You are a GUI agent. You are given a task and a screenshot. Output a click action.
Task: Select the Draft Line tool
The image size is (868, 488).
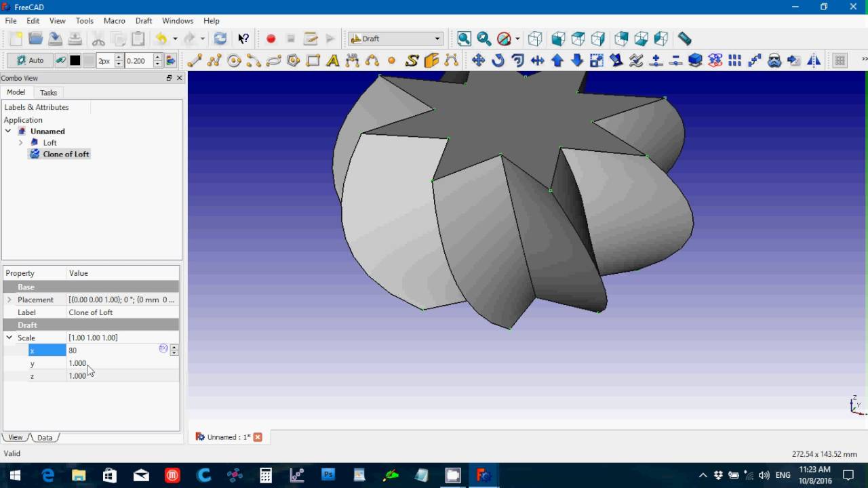coord(195,60)
